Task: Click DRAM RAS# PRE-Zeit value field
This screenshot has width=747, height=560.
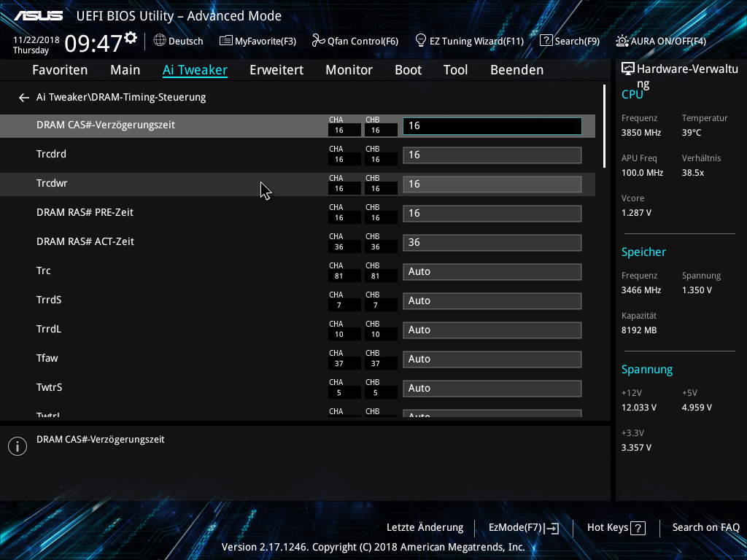Action: click(492, 214)
